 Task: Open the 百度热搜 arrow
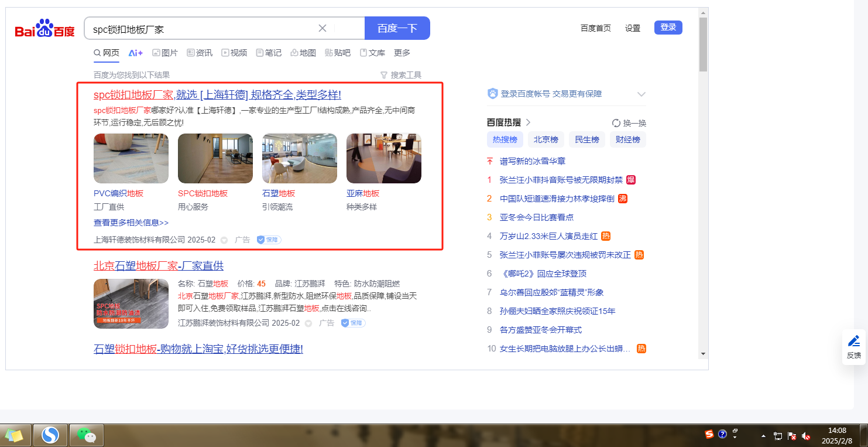click(x=528, y=122)
